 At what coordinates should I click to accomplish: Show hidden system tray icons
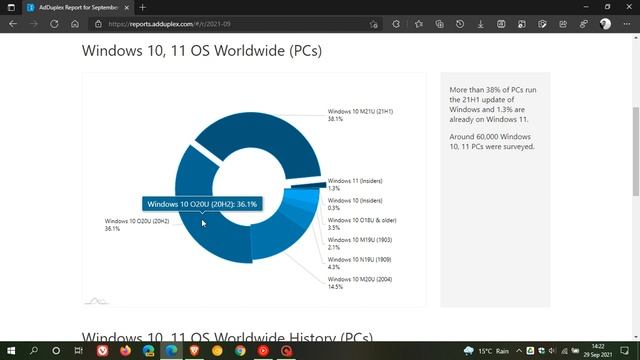(x=519, y=351)
